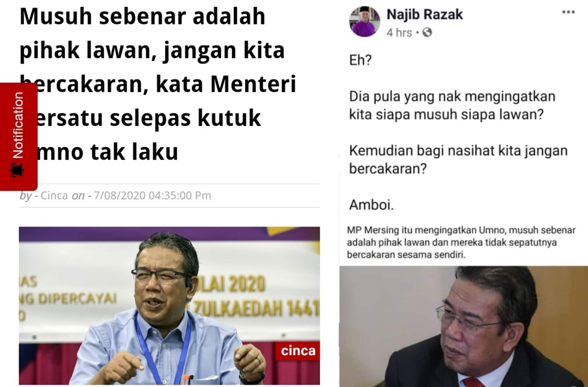Image resolution: width=588 pixels, height=387 pixels.
Task: Click the Cinca author link
Action: click(x=54, y=196)
